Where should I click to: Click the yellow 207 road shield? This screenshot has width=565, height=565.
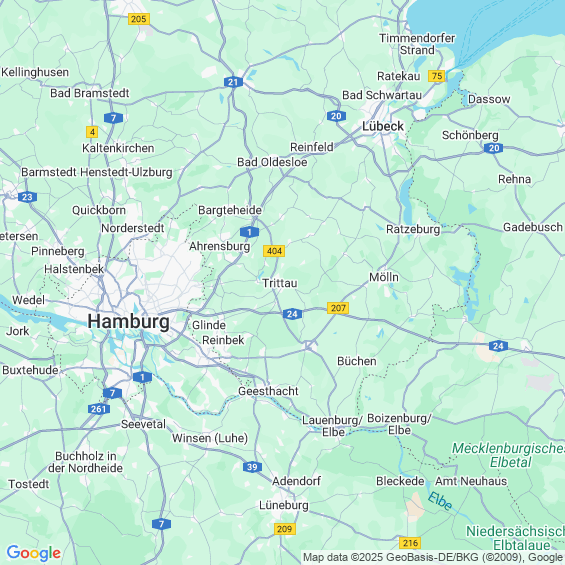tap(338, 308)
